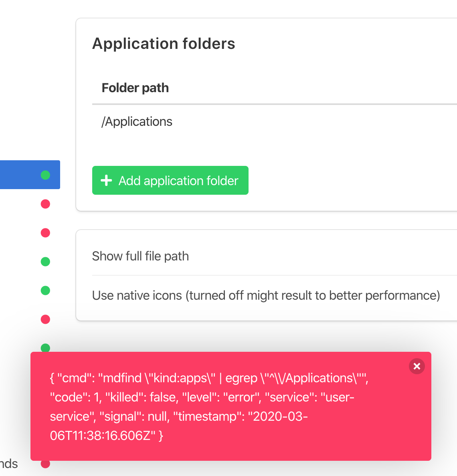
Task: Click the green status dot in the highlighted sidebar item
Action: tap(45, 175)
